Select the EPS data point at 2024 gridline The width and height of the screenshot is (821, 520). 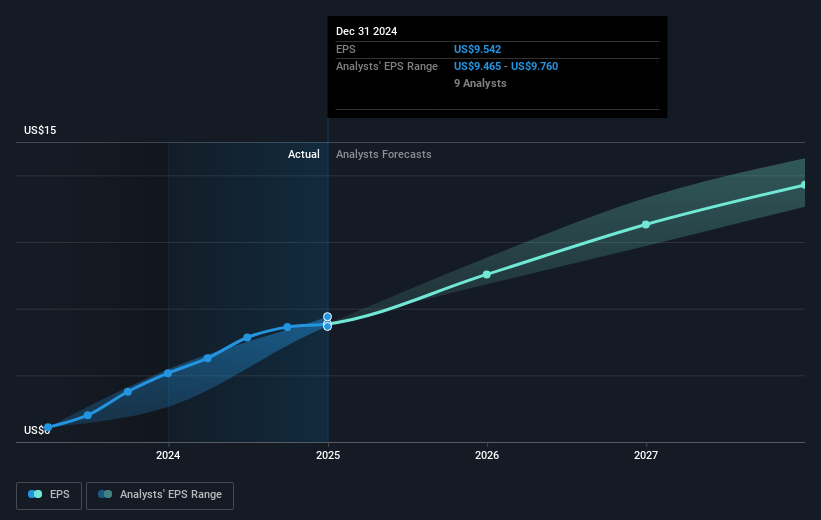[168, 373]
